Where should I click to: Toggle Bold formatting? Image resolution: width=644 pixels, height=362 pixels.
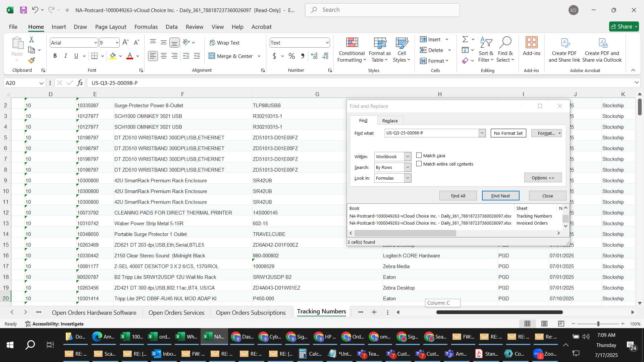tap(55, 56)
